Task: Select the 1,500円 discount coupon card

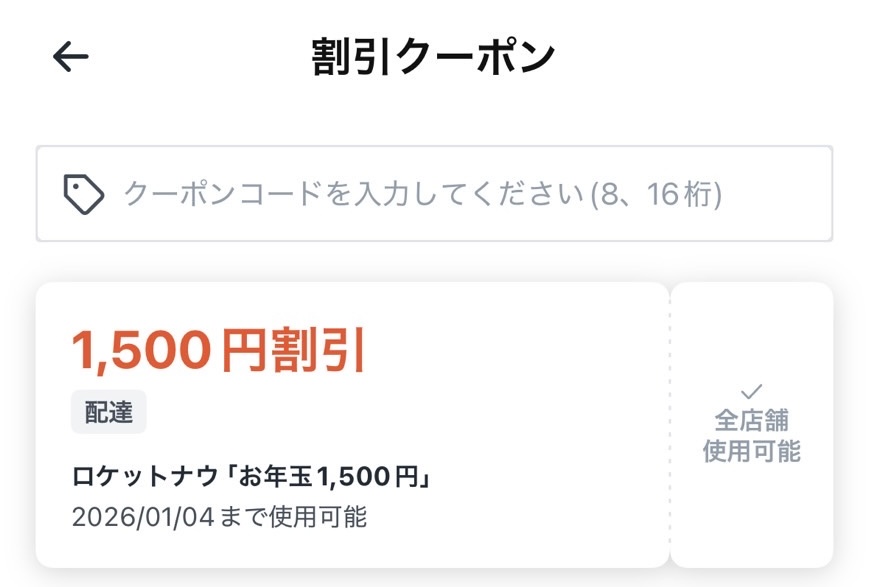Action: click(352, 425)
